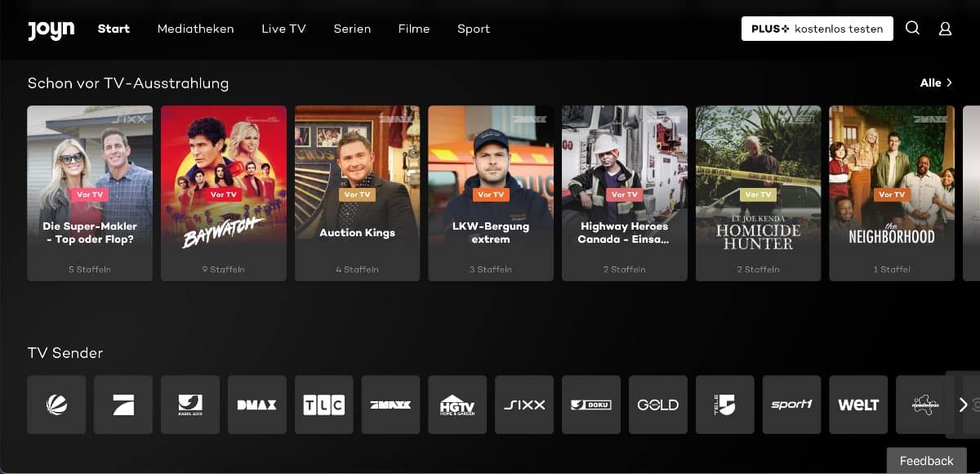Open the sixx channel tile
Image resolution: width=980 pixels, height=474 pixels.
pos(524,405)
